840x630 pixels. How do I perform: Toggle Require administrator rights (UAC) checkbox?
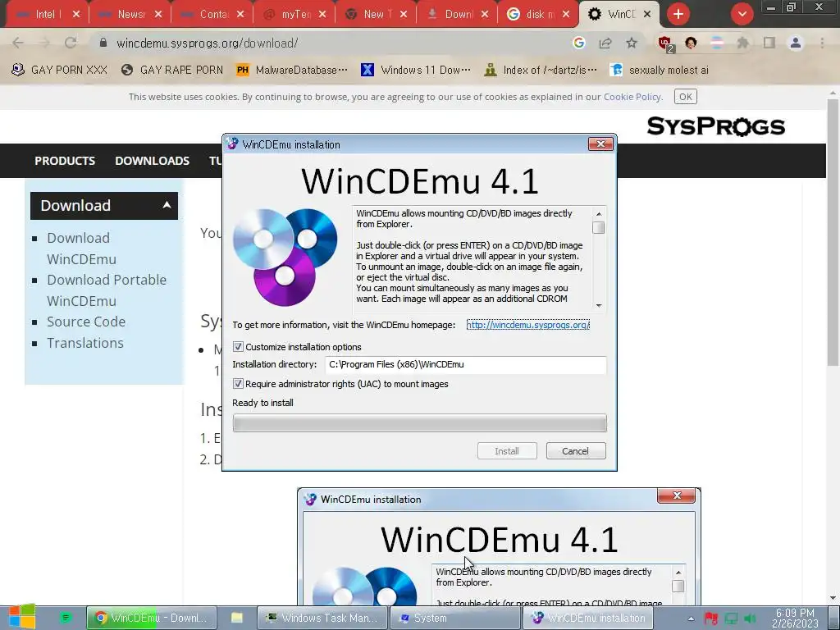pos(239,384)
